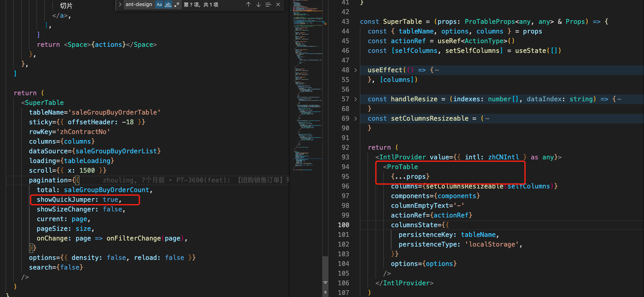Click "columnEmptyText='-'" line
This screenshot has height=297, width=644.
(x=428, y=206)
